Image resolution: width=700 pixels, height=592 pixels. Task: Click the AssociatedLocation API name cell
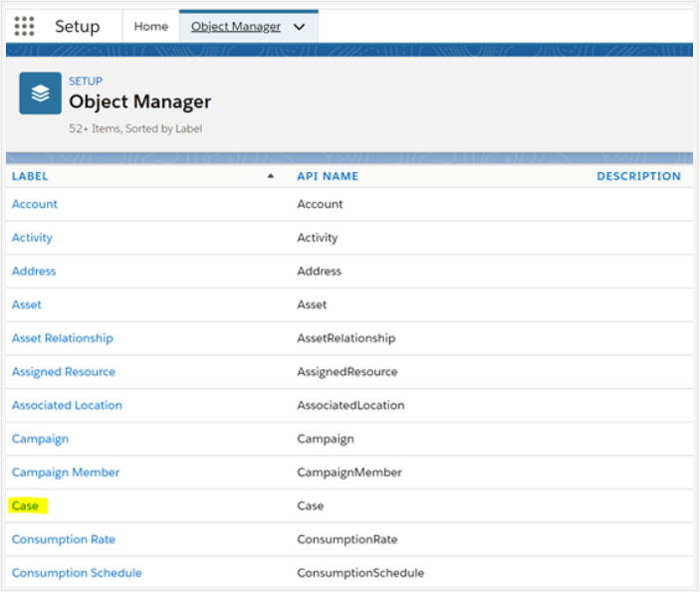click(350, 405)
